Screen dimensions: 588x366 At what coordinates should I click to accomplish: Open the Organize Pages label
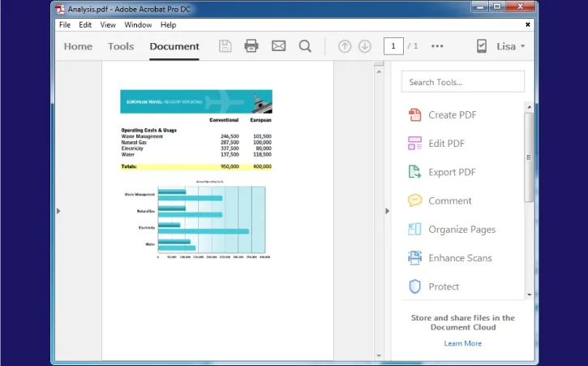click(462, 230)
